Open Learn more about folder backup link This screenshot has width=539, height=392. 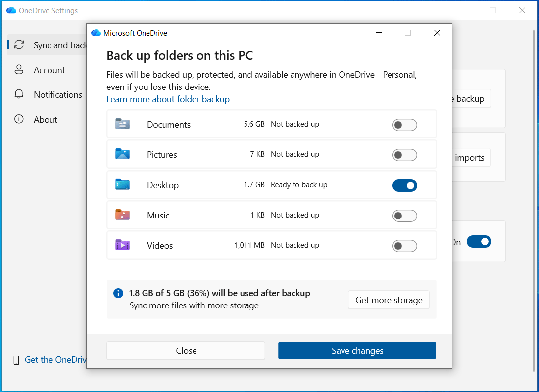pos(168,99)
